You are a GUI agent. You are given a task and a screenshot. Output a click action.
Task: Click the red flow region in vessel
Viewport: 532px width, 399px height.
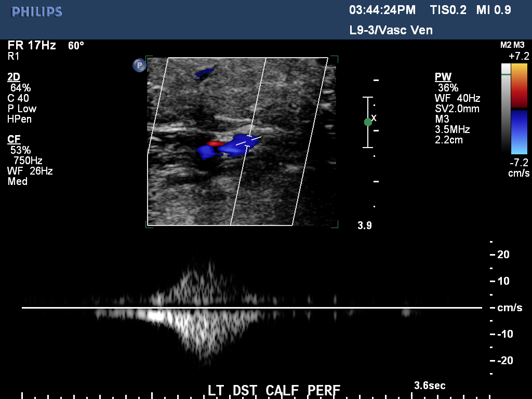tap(215, 143)
